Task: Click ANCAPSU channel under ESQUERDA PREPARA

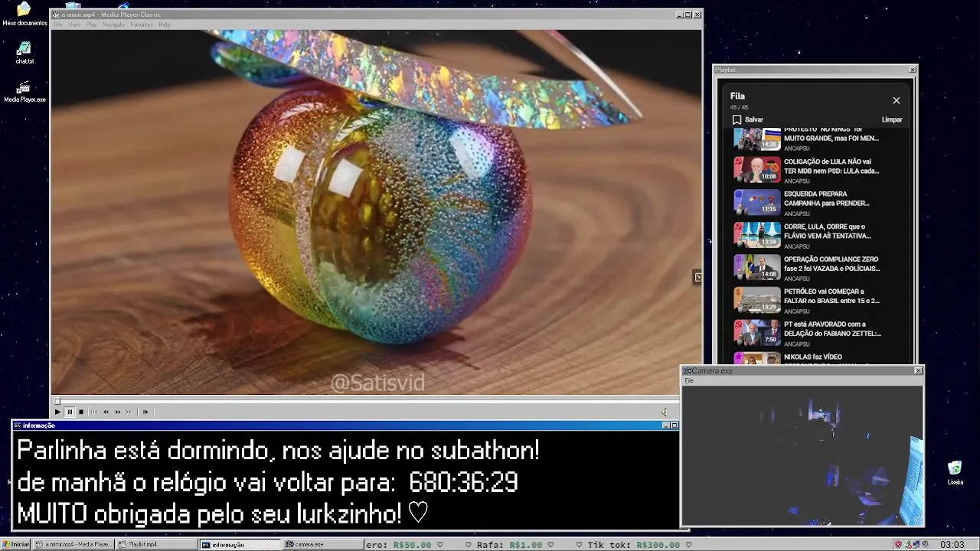Action: coord(797,214)
